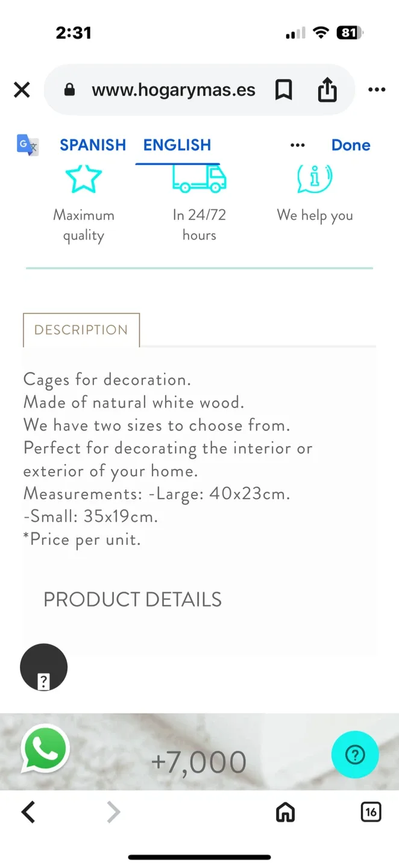Select the home icon in the navigation bar
This screenshot has width=399, height=868.
285,812
